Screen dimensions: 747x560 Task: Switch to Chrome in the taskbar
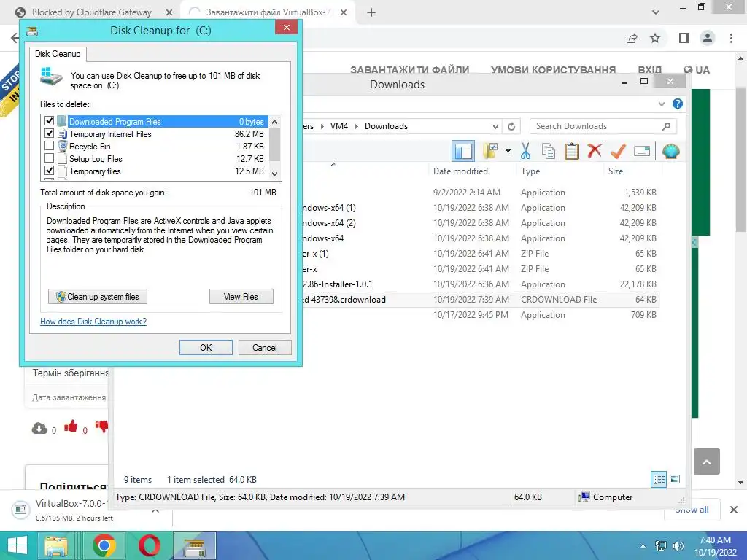click(x=104, y=545)
